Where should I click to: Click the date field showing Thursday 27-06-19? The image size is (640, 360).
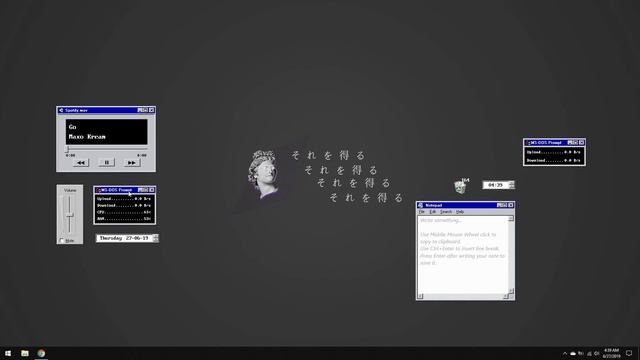pos(124,238)
